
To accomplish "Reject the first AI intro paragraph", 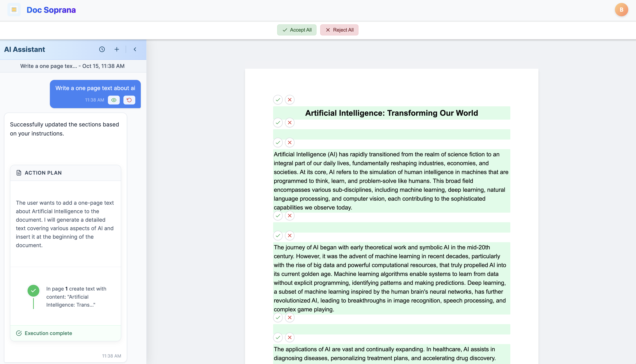I will coord(290,142).
